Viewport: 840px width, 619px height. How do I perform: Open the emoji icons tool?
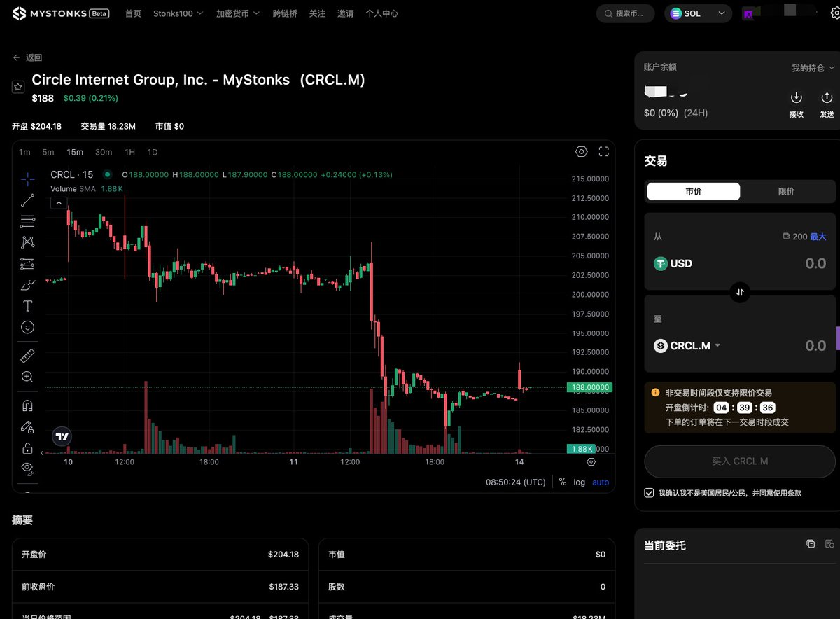click(27, 327)
